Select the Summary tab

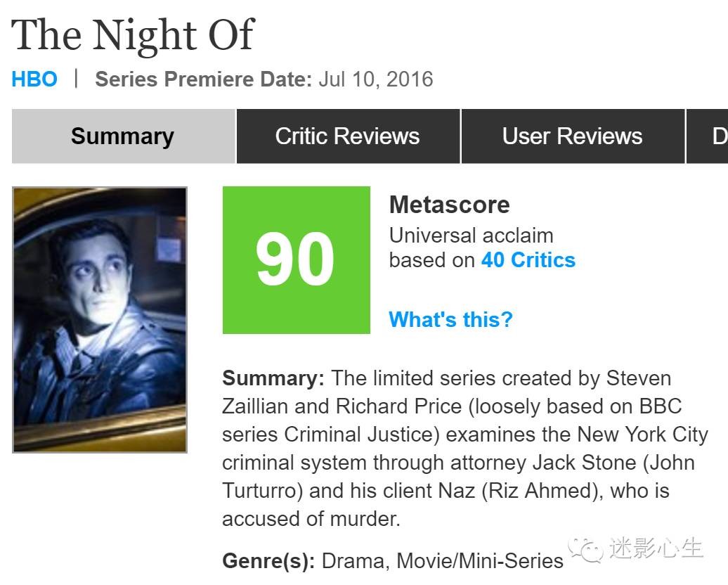click(123, 136)
